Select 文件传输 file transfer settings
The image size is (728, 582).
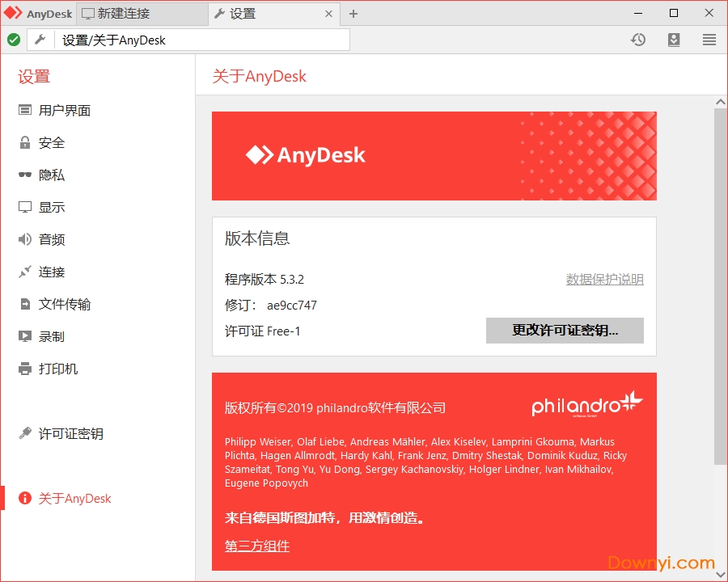point(64,305)
